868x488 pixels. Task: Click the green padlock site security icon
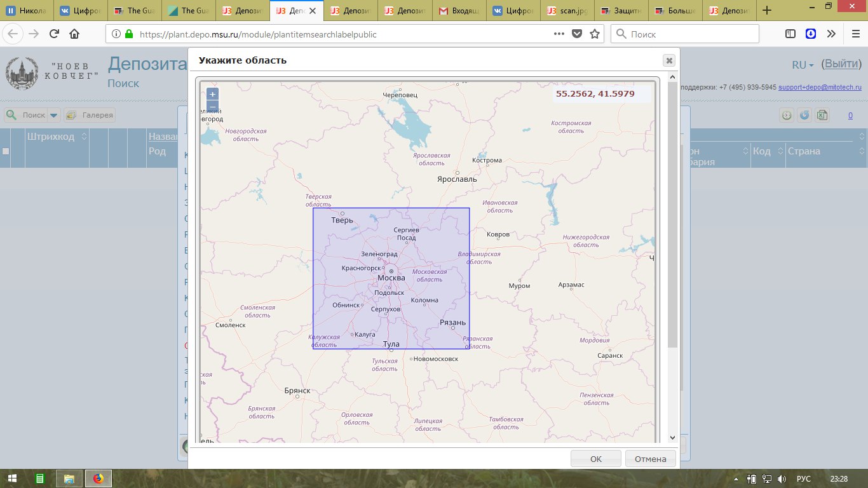(x=129, y=34)
